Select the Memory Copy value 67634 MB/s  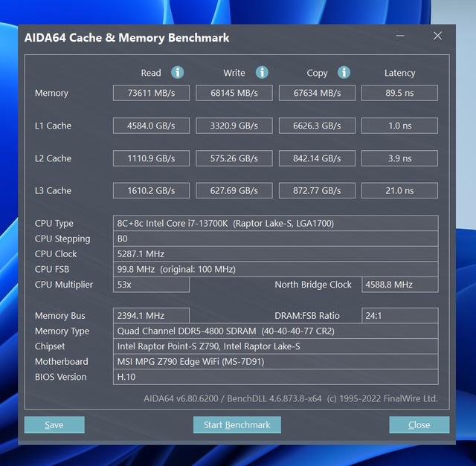[x=317, y=93]
